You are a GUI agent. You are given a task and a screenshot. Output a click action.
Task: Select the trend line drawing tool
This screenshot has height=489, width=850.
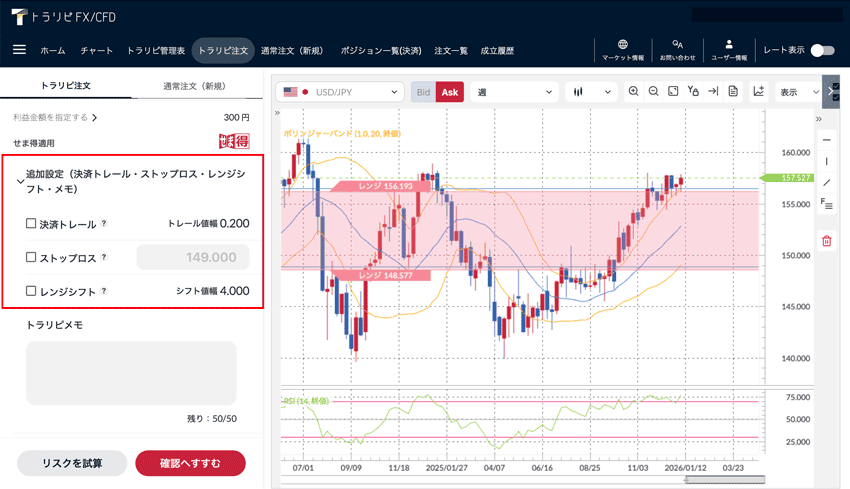[827, 183]
